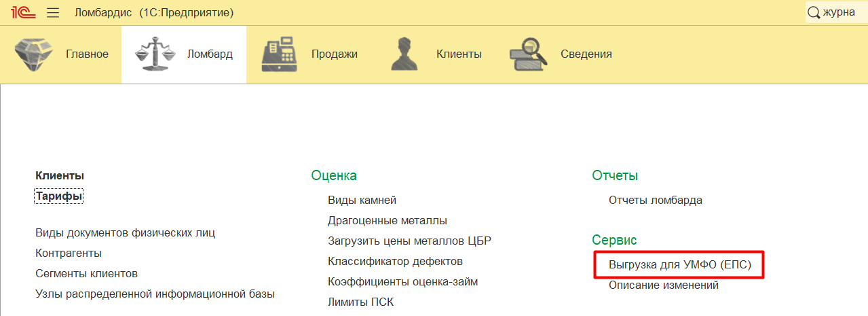Switch to the Главное section
The image size is (868, 316).
(61, 54)
